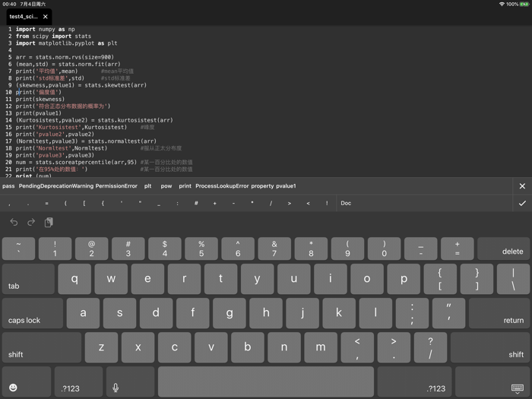Insert 'print' suggestion
This screenshot has height=399, width=532.
(x=185, y=186)
